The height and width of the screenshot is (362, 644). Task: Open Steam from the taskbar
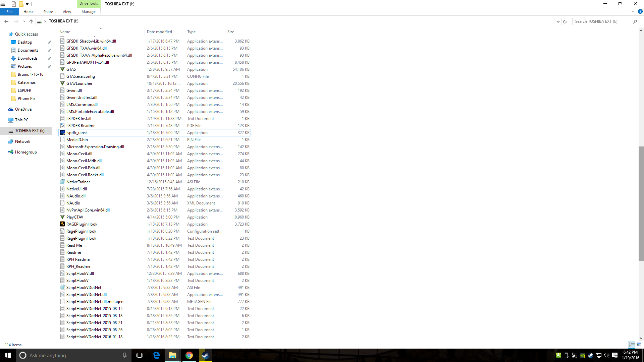click(x=205, y=355)
